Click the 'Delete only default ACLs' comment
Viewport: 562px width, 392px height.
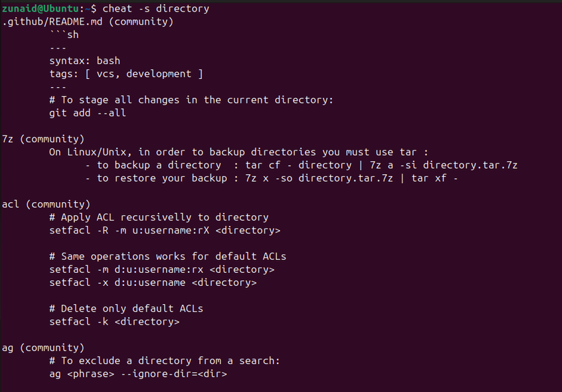pos(126,308)
